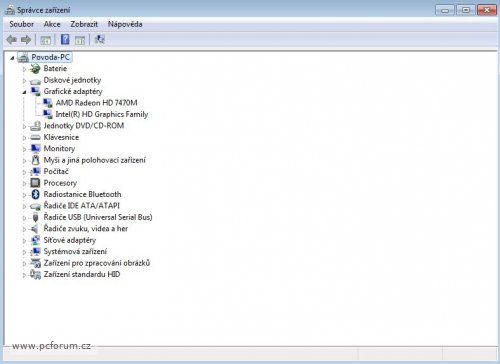The image size is (500, 364).
Task: Click the mouse icon beside Myši a jiná polohovací zařízení
Action: [x=35, y=160]
